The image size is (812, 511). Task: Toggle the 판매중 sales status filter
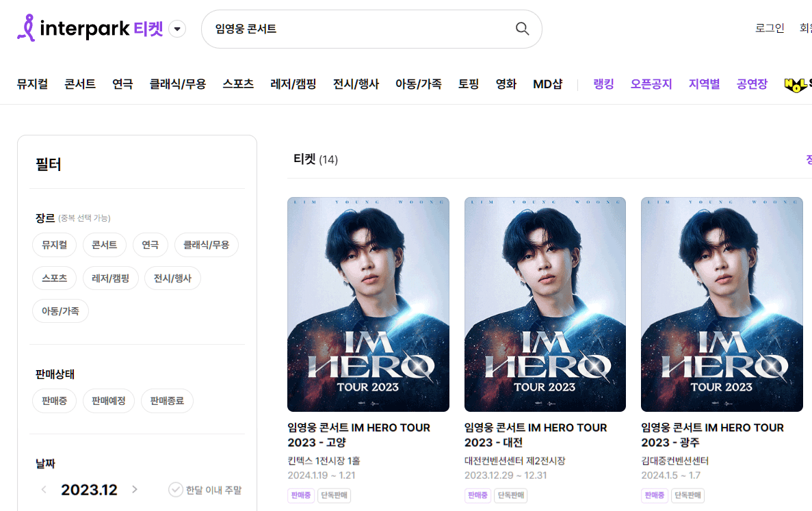point(54,401)
